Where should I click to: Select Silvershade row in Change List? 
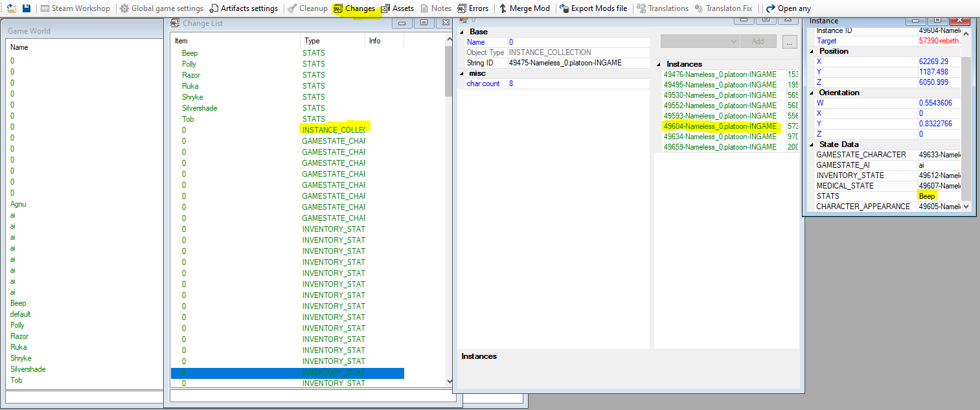(x=288, y=108)
